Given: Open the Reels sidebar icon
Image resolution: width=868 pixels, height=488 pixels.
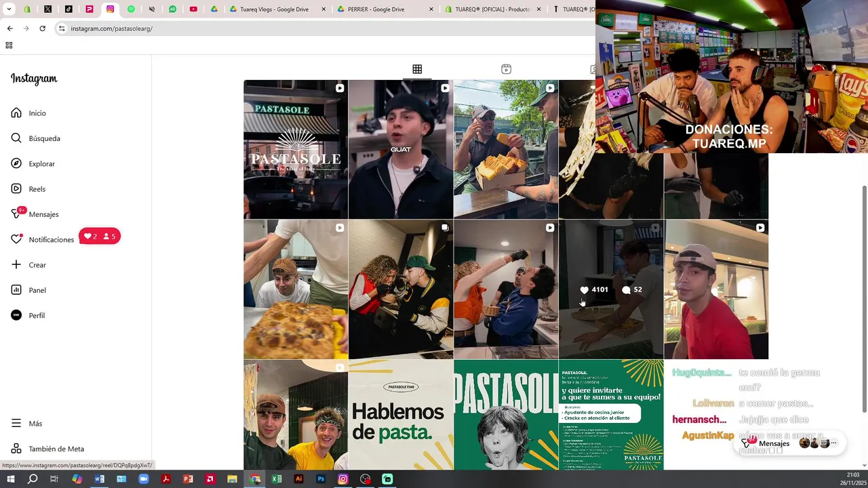Looking at the screenshot, I should pos(16,189).
